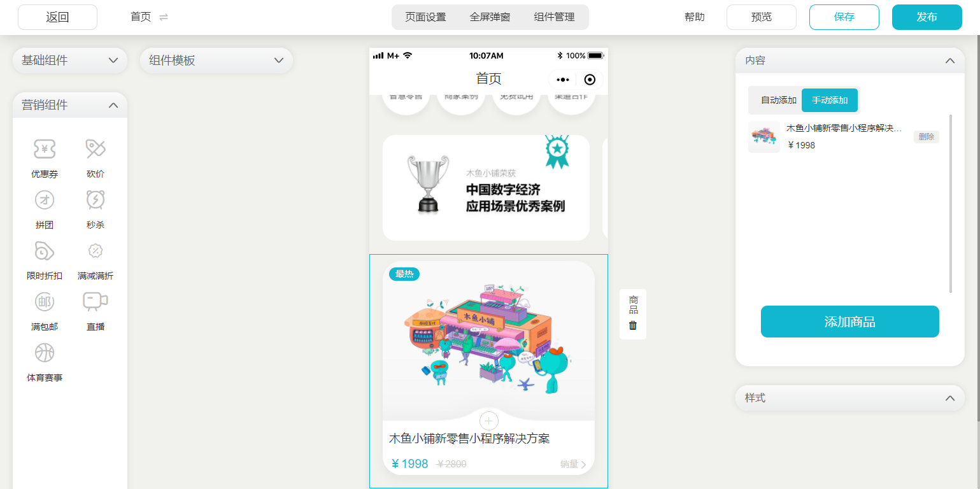The width and height of the screenshot is (980, 489).
Task: Click the page switch arrows beside 首页
Action: (164, 17)
